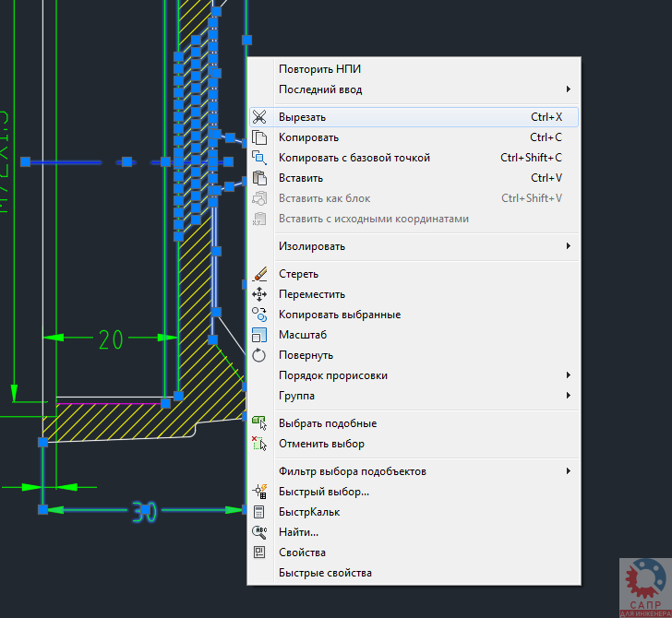Select Повернуть menu entry

click(x=414, y=355)
